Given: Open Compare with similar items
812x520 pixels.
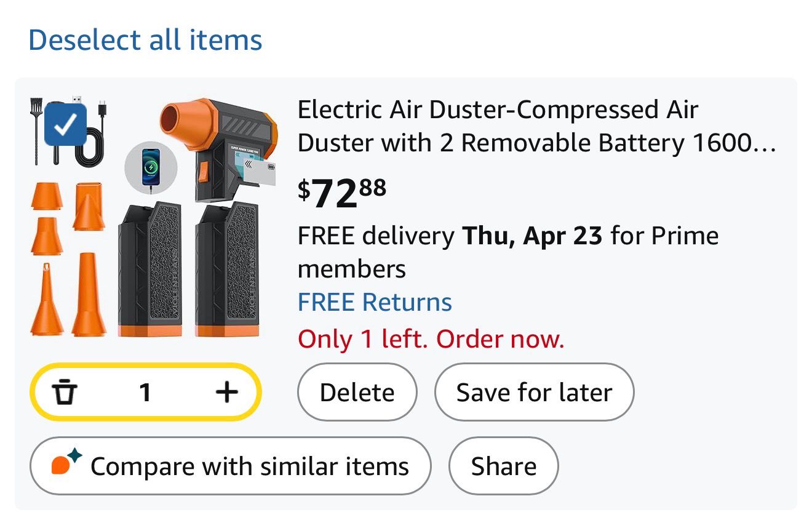Looking at the screenshot, I should 230,466.
